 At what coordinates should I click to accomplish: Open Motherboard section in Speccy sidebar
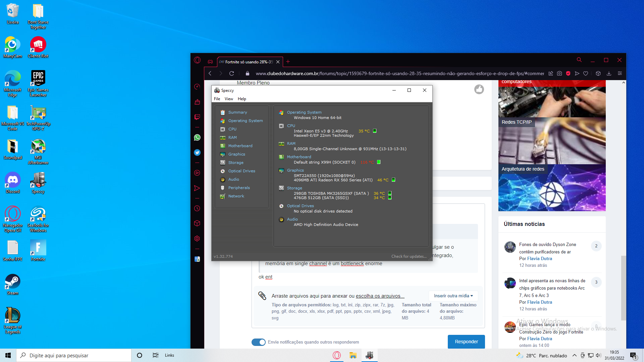click(240, 146)
